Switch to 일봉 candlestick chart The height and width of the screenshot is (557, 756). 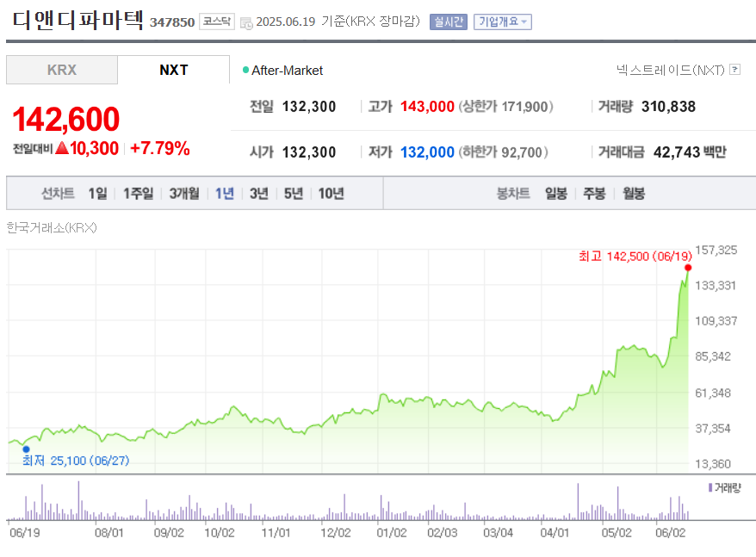pos(556,194)
